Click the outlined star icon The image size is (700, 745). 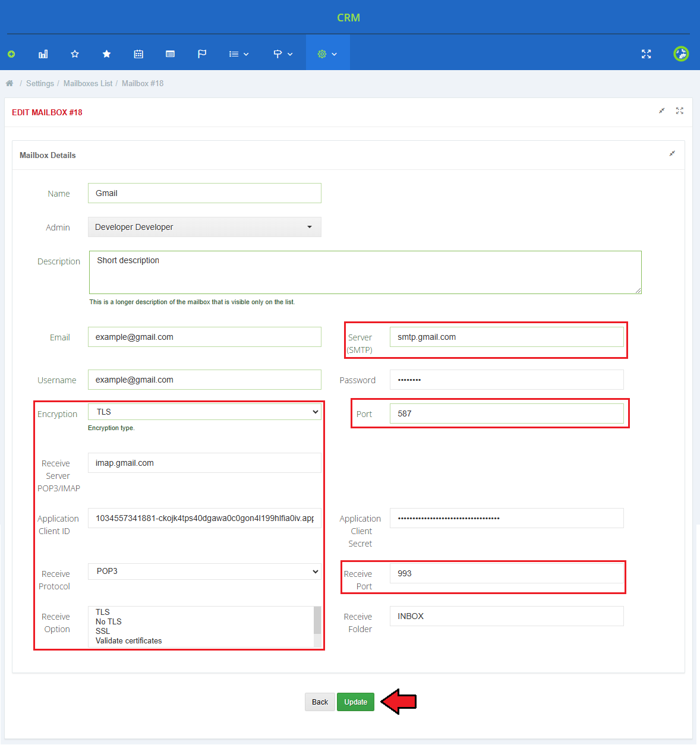coord(75,54)
